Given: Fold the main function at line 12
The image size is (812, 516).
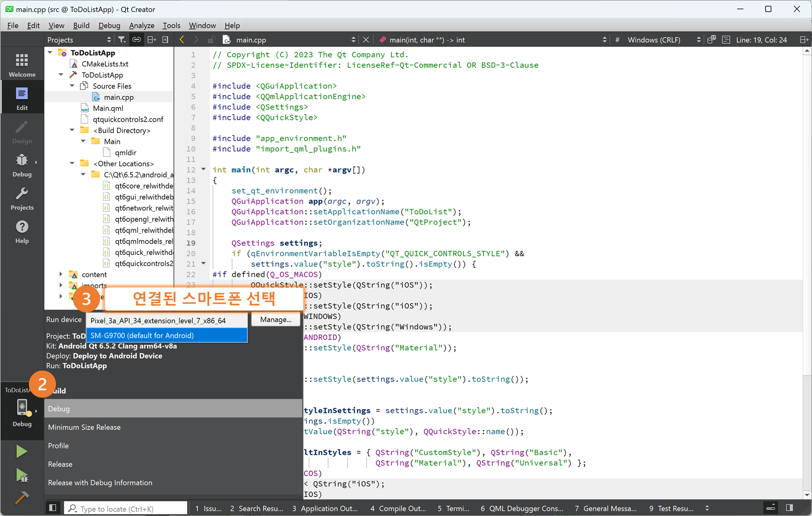Looking at the screenshot, I should (204, 169).
